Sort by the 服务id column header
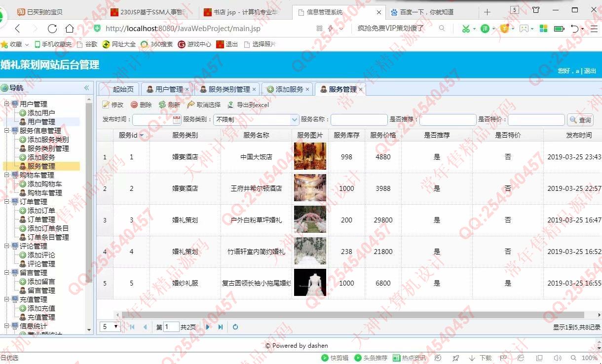Screen dimensions: 602x364 (x=131, y=135)
